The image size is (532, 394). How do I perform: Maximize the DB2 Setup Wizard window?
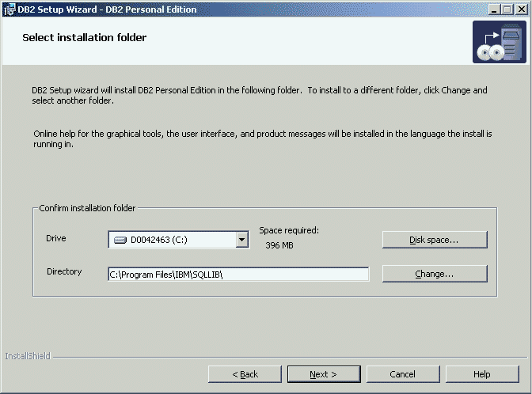[507, 9]
